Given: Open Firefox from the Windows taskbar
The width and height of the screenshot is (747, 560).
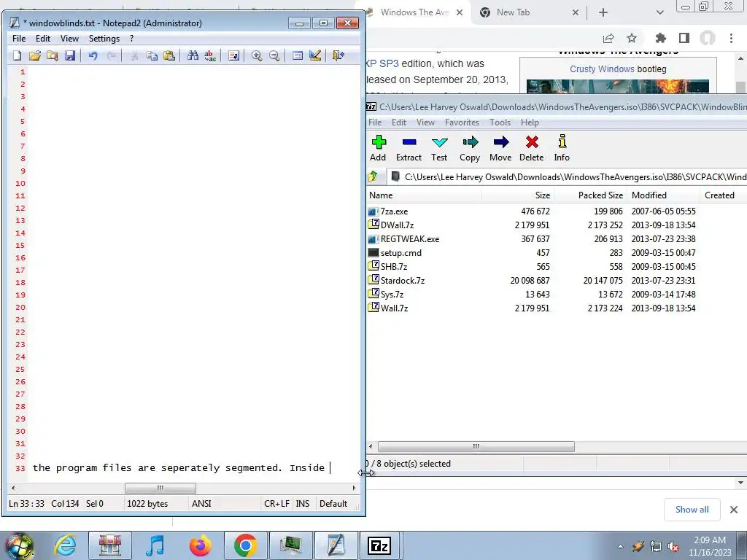Looking at the screenshot, I should click(200, 545).
